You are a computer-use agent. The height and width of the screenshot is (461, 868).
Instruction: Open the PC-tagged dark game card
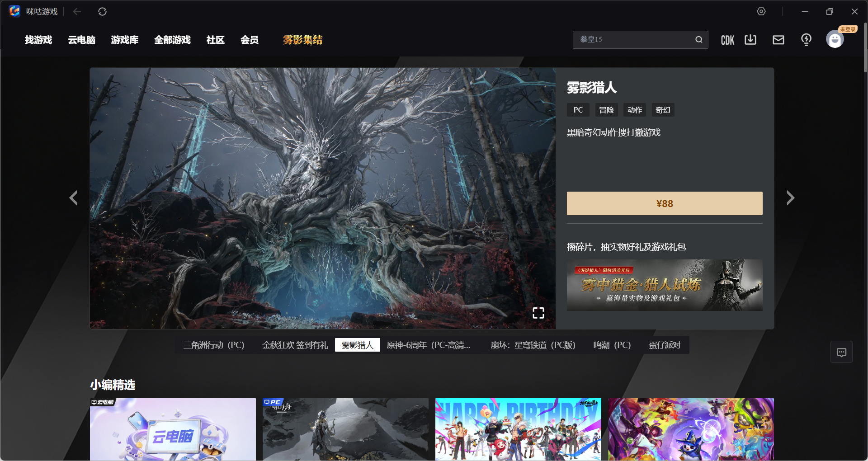click(x=345, y=429)
